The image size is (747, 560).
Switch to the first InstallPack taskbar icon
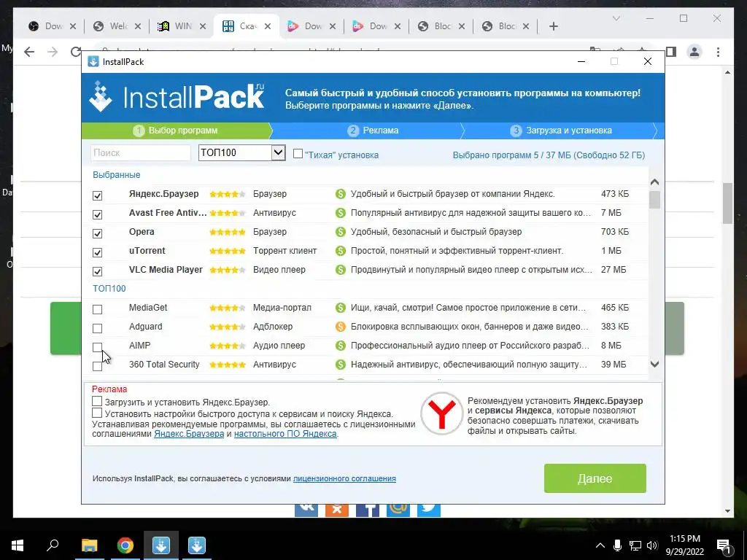click(x=161, y=545)
